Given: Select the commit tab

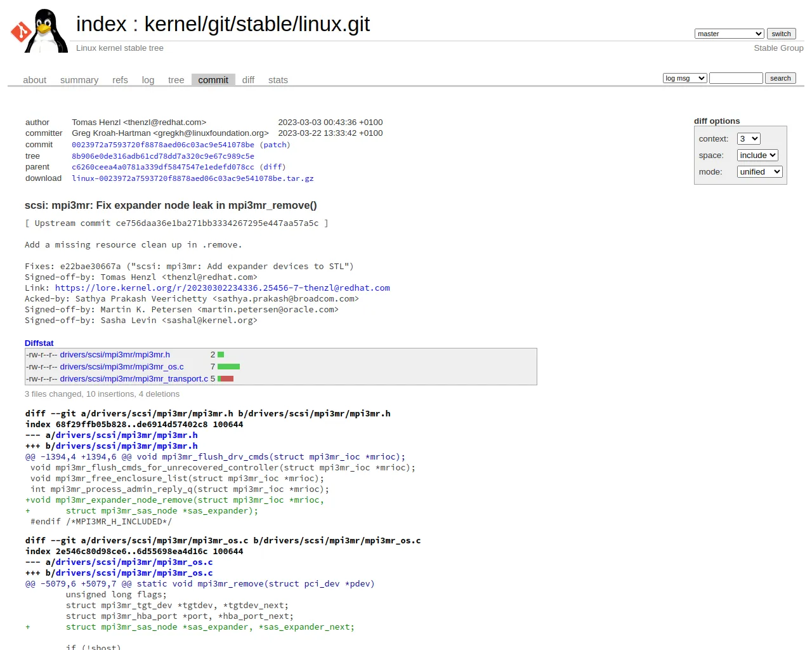Looking at the screenshot, I should click(x=213, y=80).
